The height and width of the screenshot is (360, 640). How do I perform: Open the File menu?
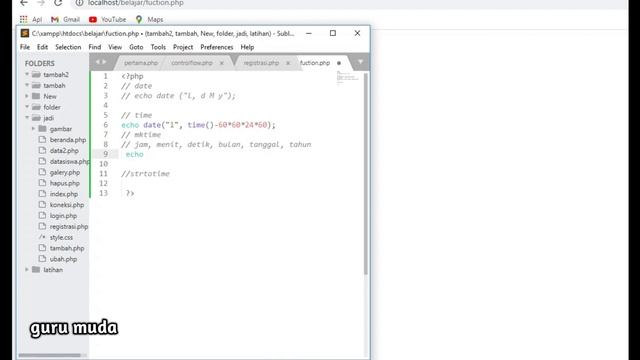coord(25,47)
